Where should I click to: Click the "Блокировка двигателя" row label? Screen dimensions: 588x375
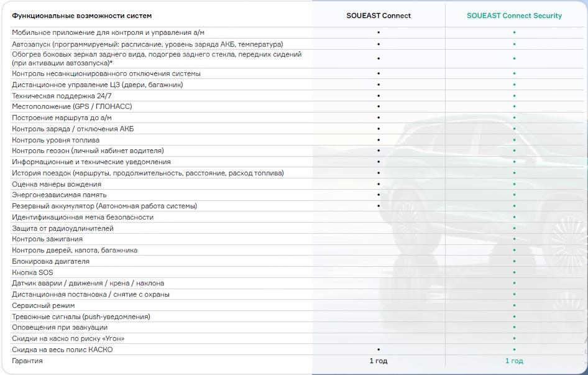50,262
